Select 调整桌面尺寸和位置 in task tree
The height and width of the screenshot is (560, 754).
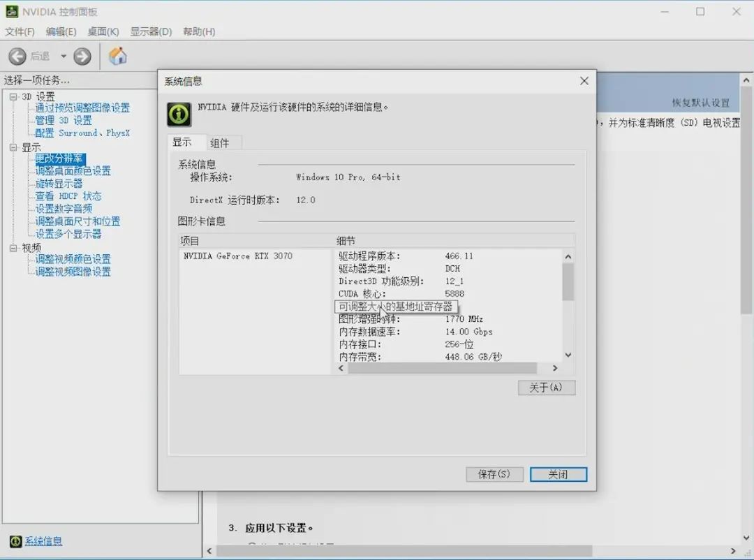[x=77, y=221]
